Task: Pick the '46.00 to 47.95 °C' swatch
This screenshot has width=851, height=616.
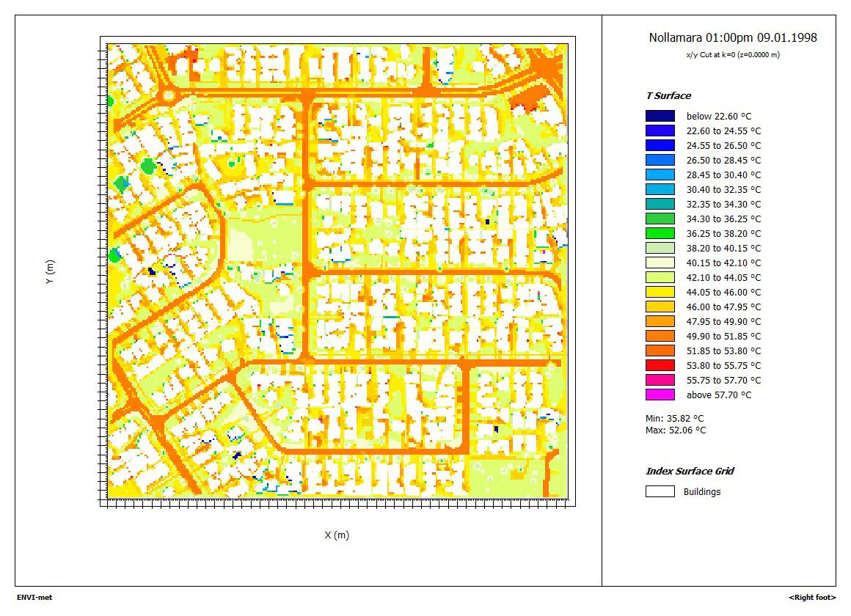Action: click(x=660, y=307)
